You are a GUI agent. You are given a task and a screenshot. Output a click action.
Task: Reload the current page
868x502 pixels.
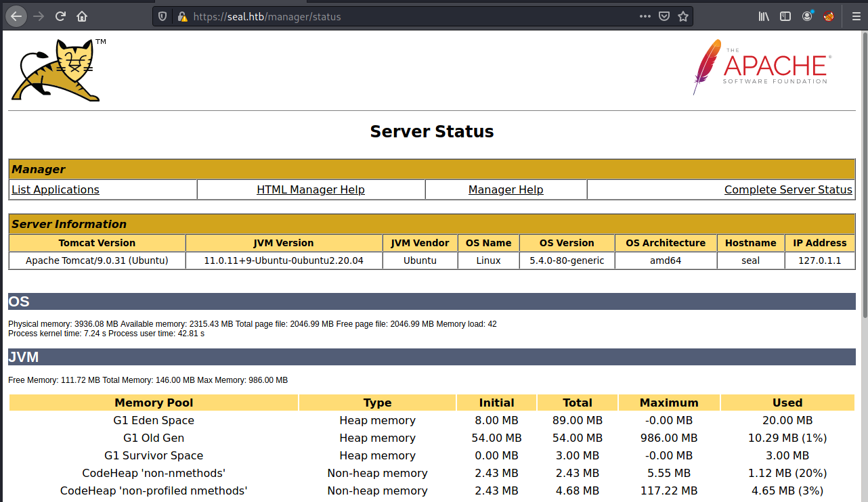(x=60, y=16)
